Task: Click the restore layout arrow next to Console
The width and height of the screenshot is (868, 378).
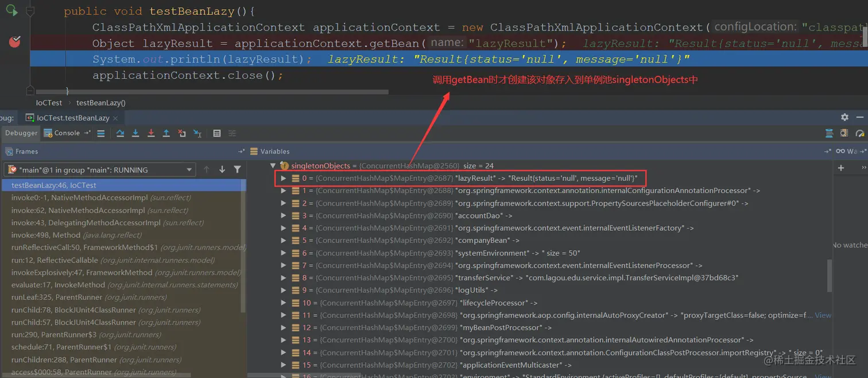Action: (87, 133)
